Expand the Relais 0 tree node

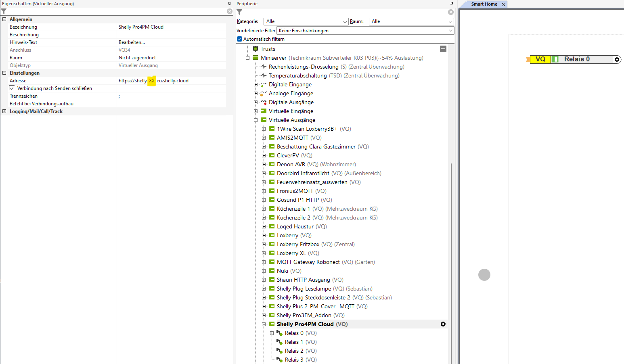[x=272, y=333]
